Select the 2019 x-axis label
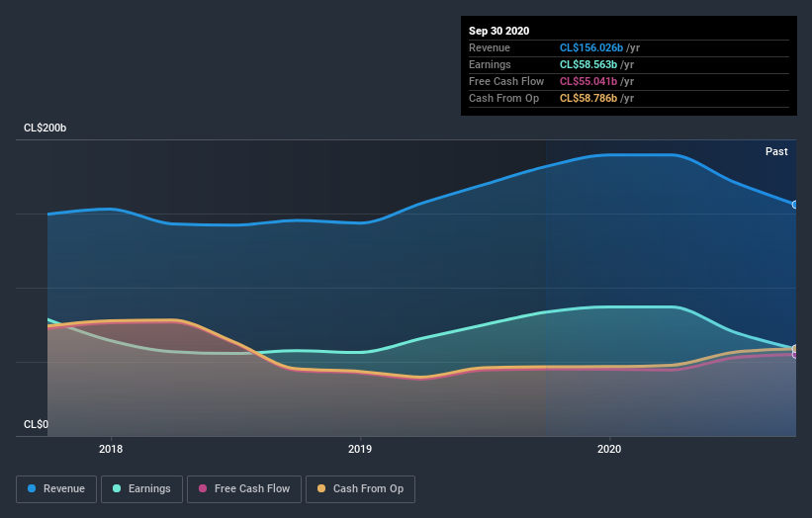Screen dimensions: 812x518 pyautogui.click(x=360, y=449)
